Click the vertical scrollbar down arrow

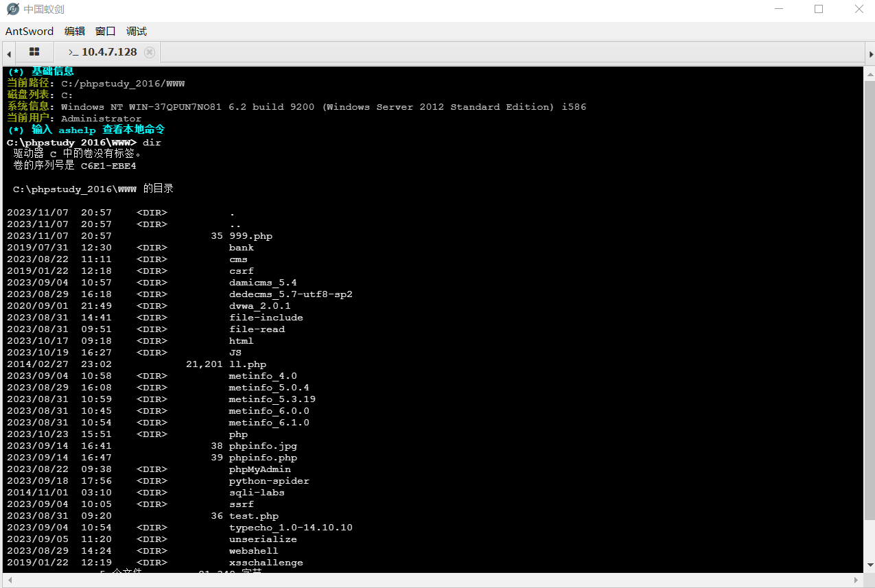tap(870, 565)
